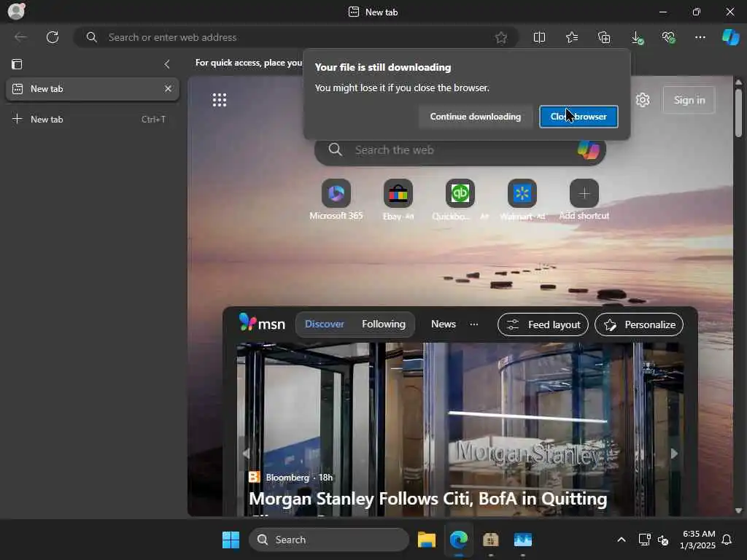This screenshot has height=560, width=747.
Task: Switch to Discover feed tab
Action: click(x=325, y=324)
